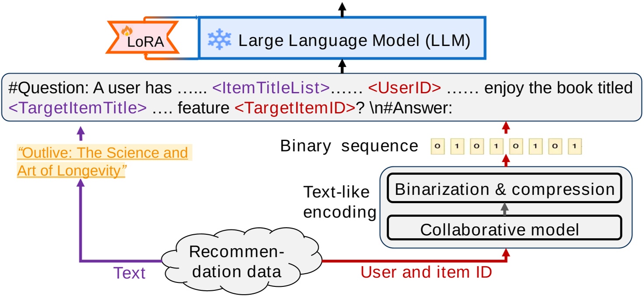644x296 pixels.
Task: Click the gray arrow between Collaborative model and Binarization
Action: pyautogui.click(x=504, y=209)
